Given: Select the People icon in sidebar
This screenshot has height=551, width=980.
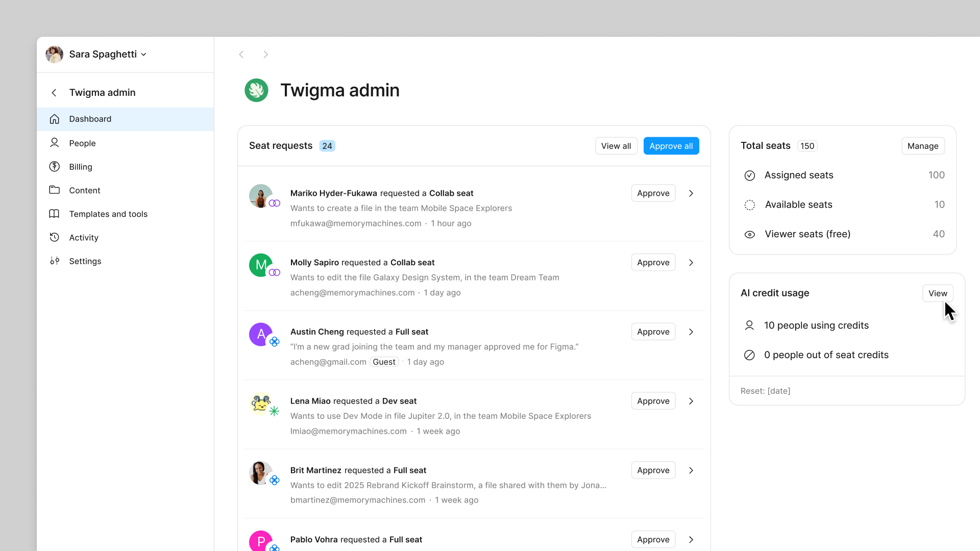Looking at the screenshot, I should [55, 143].
